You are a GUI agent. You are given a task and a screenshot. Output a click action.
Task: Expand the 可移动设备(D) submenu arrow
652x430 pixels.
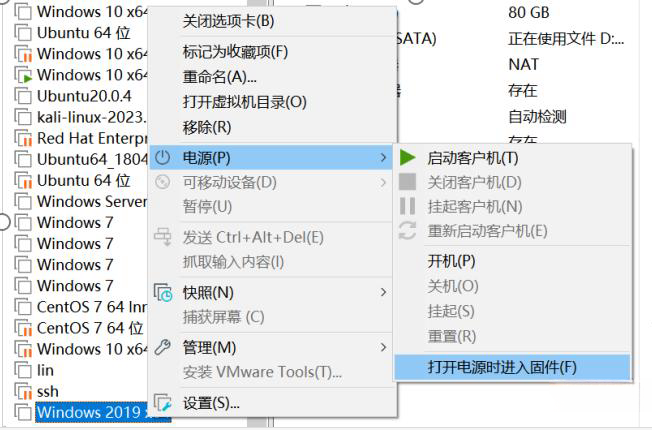[383, 182]
